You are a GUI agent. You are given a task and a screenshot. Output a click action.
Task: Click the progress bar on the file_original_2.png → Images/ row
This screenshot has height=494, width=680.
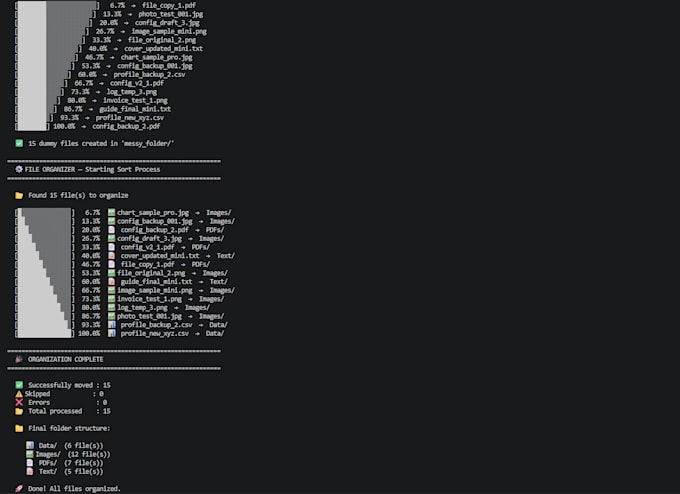click(x=45, y=273)
